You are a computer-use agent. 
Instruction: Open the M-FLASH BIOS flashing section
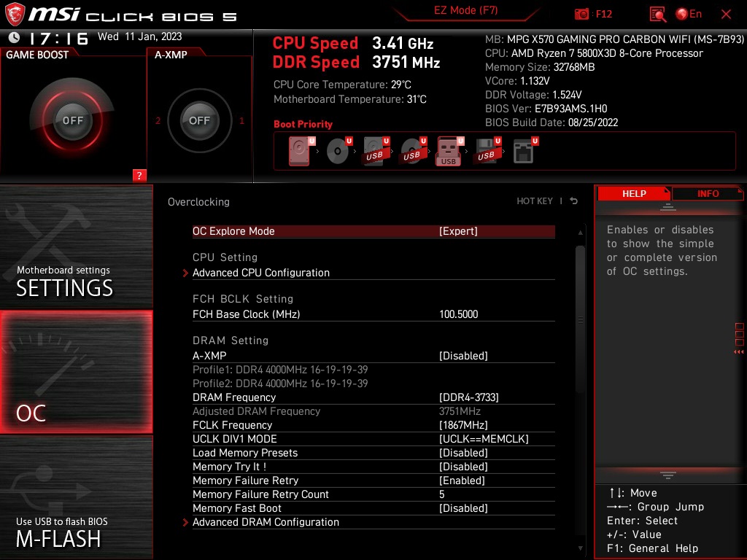(x=76, y=497)
